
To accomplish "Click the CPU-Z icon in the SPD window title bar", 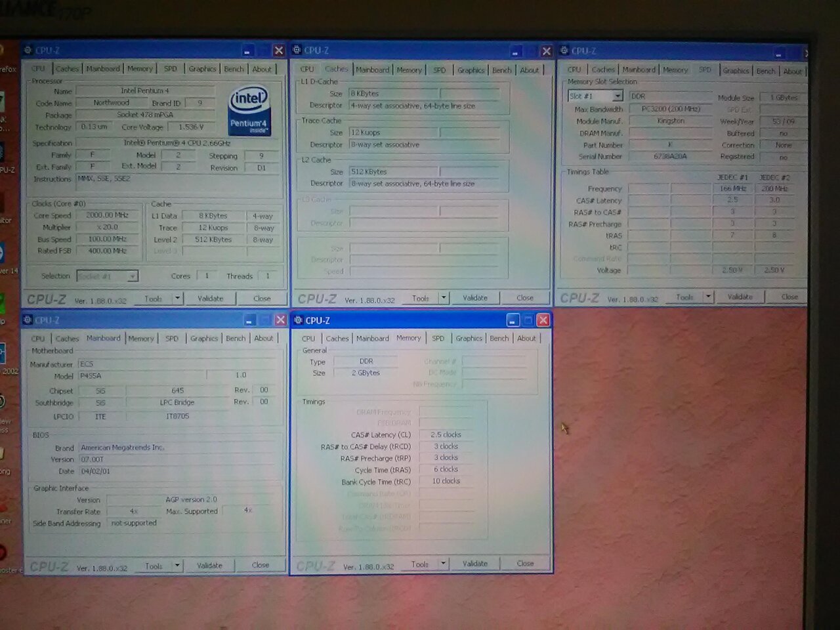I will point(564,51).
